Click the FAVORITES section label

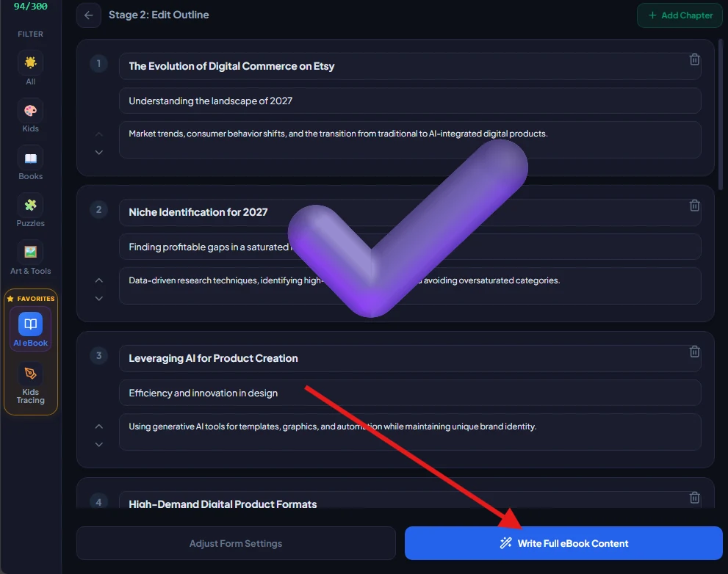(31, 299)
